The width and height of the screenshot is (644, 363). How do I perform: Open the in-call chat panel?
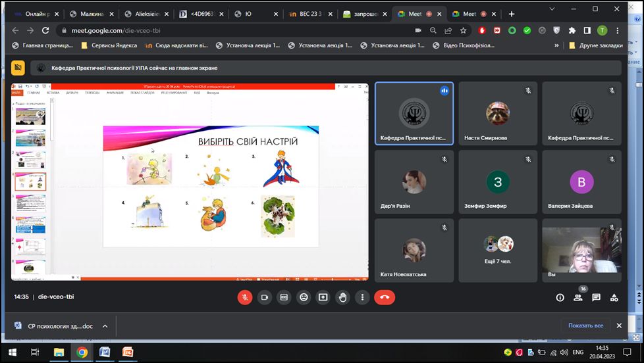pos(596,298)
